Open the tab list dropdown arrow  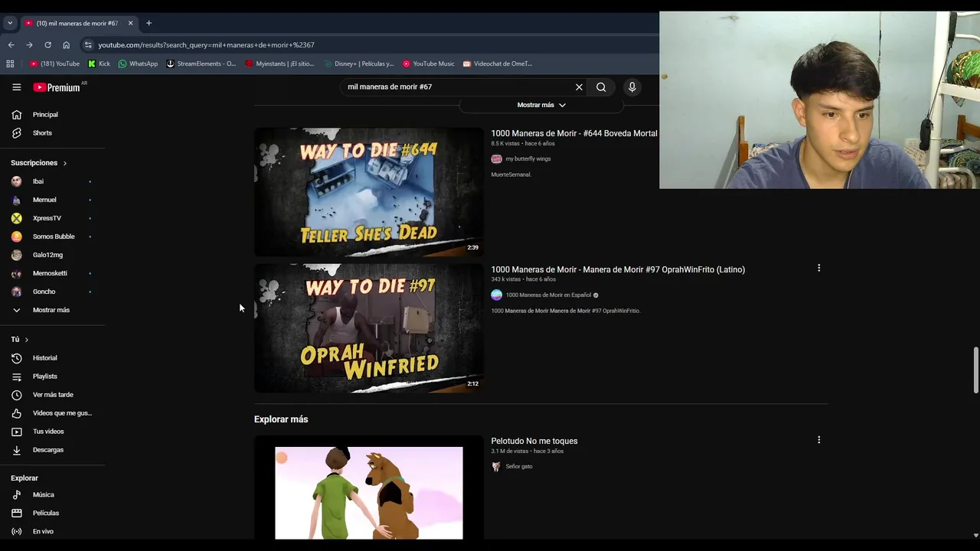click(x=10, y=23)
